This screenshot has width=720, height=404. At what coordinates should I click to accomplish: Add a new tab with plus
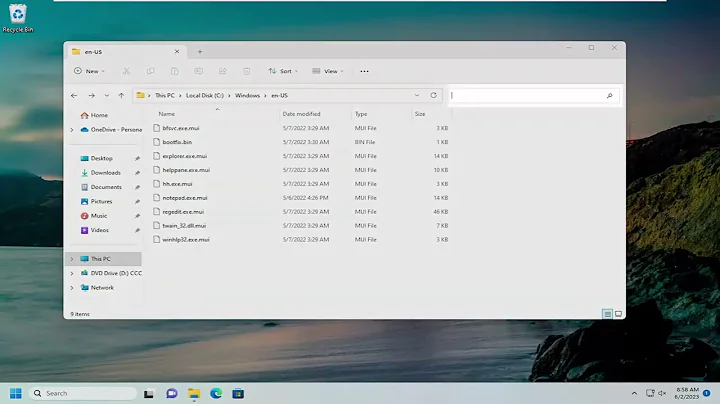(x=200, y=52)
